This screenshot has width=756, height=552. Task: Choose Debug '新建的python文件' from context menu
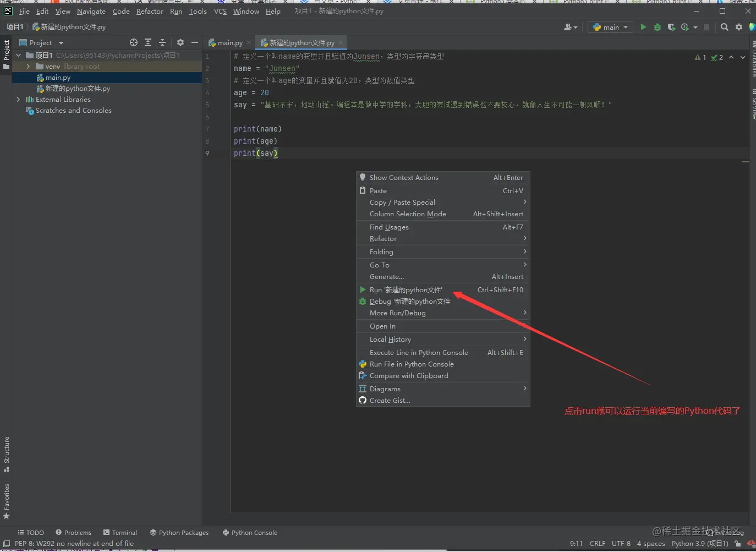[x=443, y=302]
